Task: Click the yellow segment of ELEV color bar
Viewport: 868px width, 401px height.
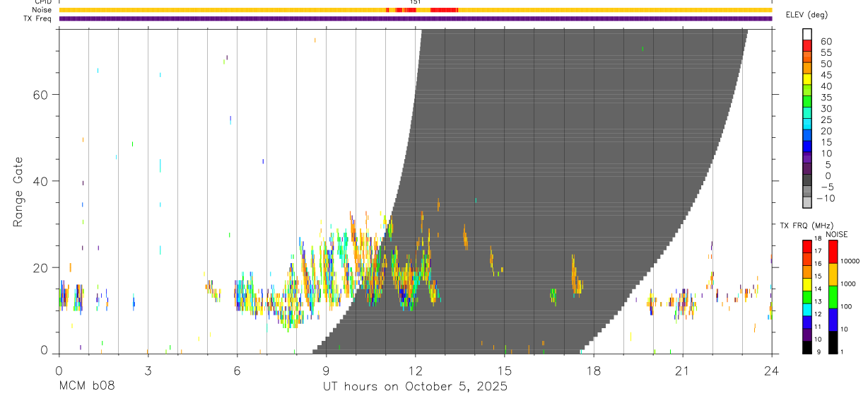Action: point(807,79)
